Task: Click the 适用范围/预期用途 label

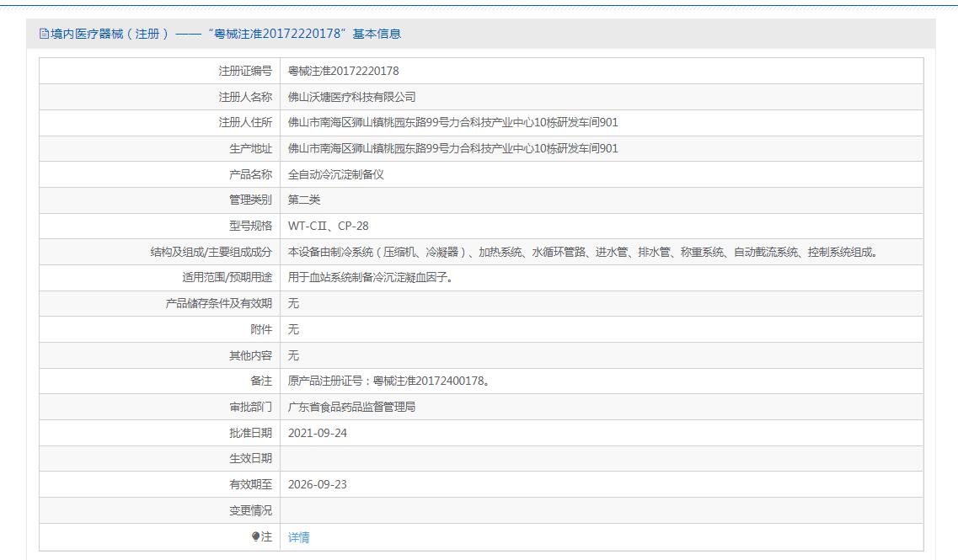Action: pos(227,278)
